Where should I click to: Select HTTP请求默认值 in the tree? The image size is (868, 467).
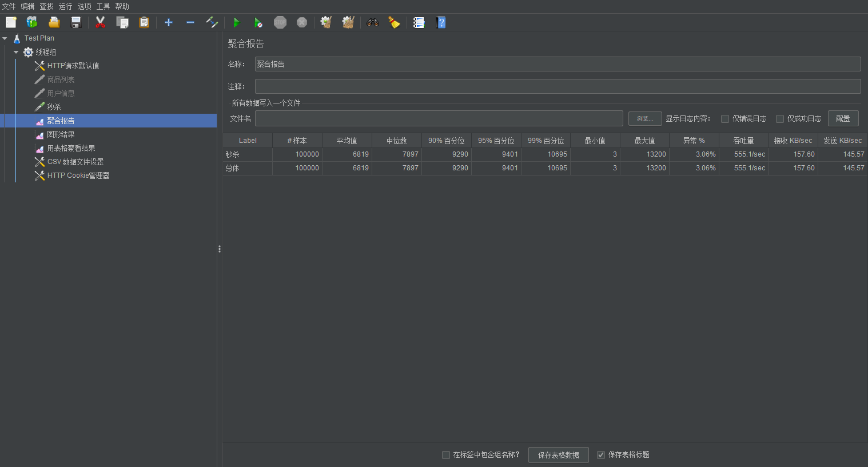pyautogui.click(x=73, y=66)
